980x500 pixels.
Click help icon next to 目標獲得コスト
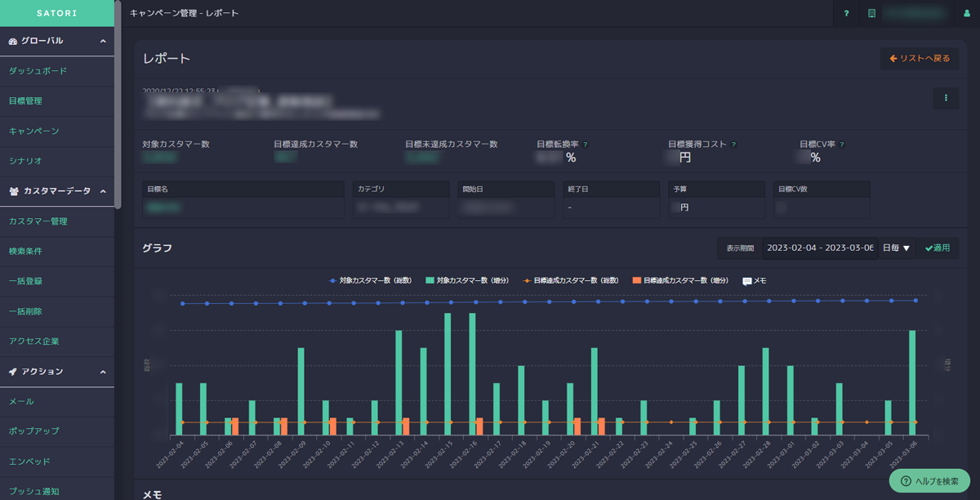coord(733,145)
